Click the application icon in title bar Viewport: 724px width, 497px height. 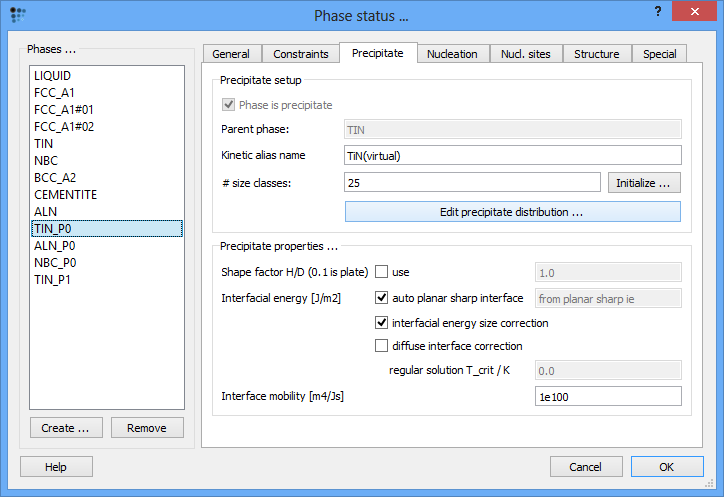tap(18, 15)
